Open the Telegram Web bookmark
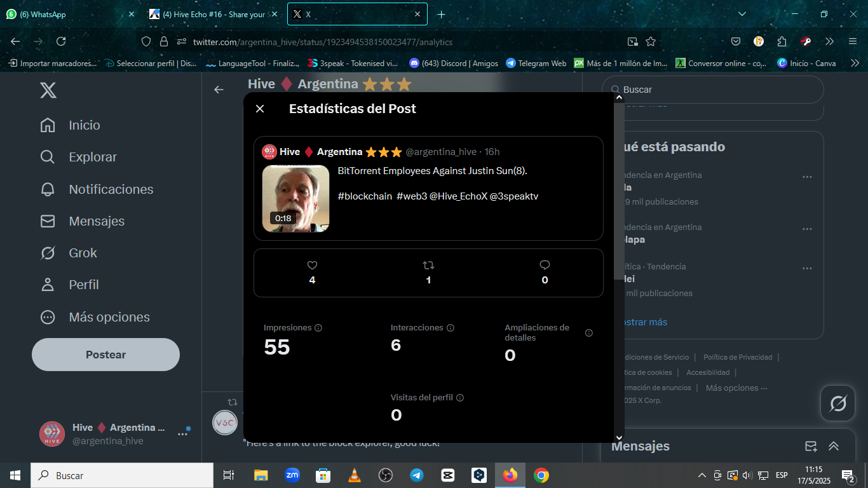 pyautogui.click(x=536, y=64)
